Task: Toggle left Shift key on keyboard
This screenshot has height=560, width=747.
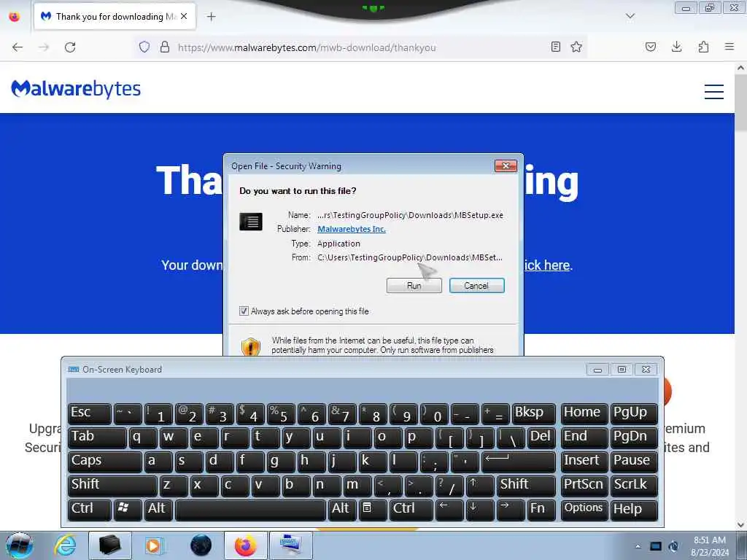Action: pyautogui.click(x=112, y=485)
